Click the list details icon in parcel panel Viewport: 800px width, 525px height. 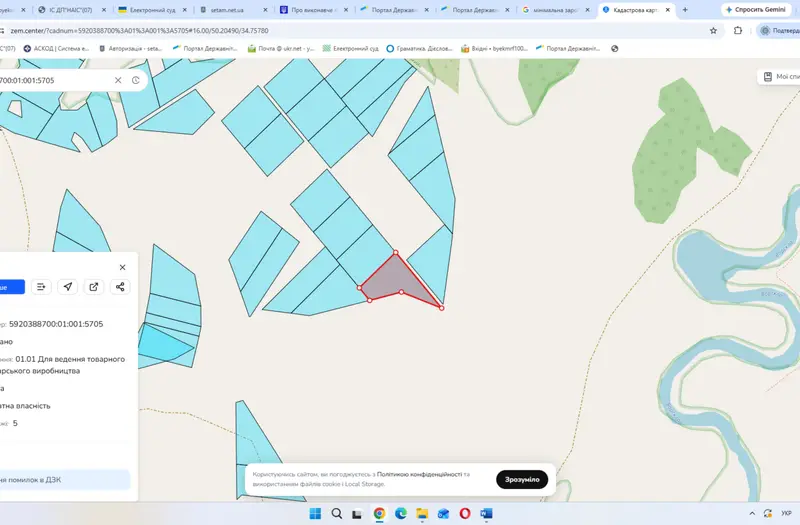[41, 287]
